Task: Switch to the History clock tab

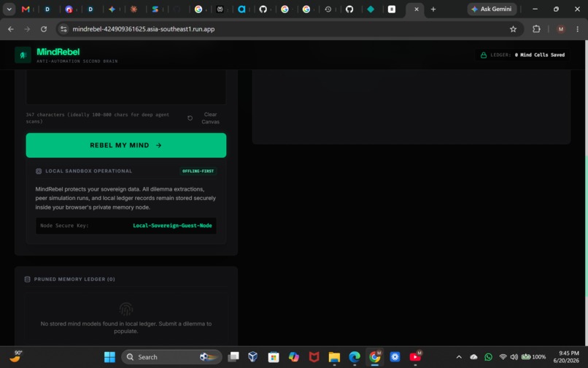Action: pyautogui.click(x=328, y=9)
